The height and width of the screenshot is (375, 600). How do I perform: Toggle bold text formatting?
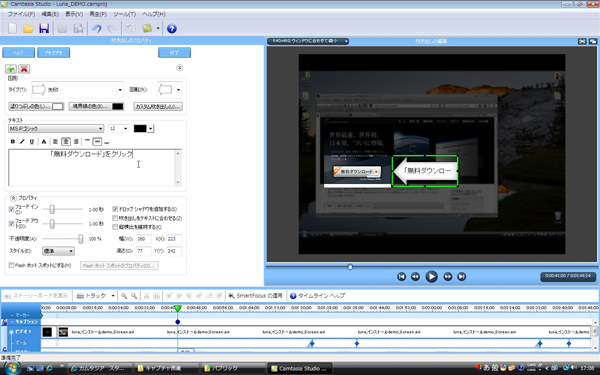(13, 142)
